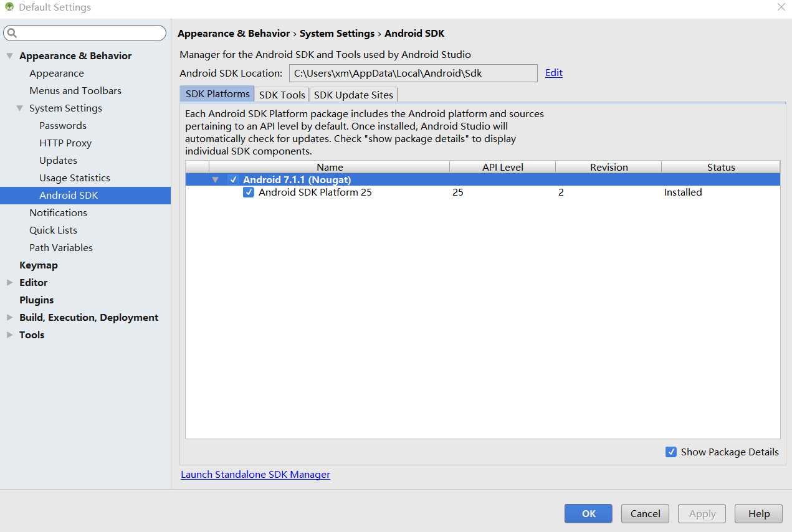This screenshot has height=532, width=792.
Task: Switch to the SDK Platforms tab
Action: click(217, 94)
